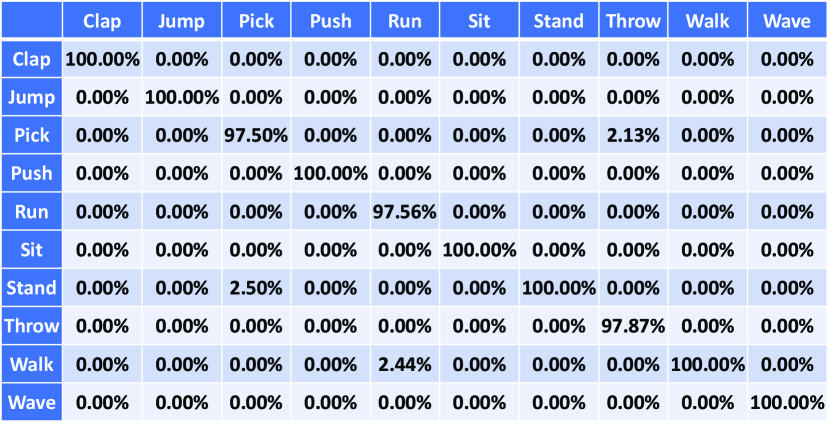Select the 100.00% cell in Wave row
This screenshot has width=830, height=428.
pos(786,403)
